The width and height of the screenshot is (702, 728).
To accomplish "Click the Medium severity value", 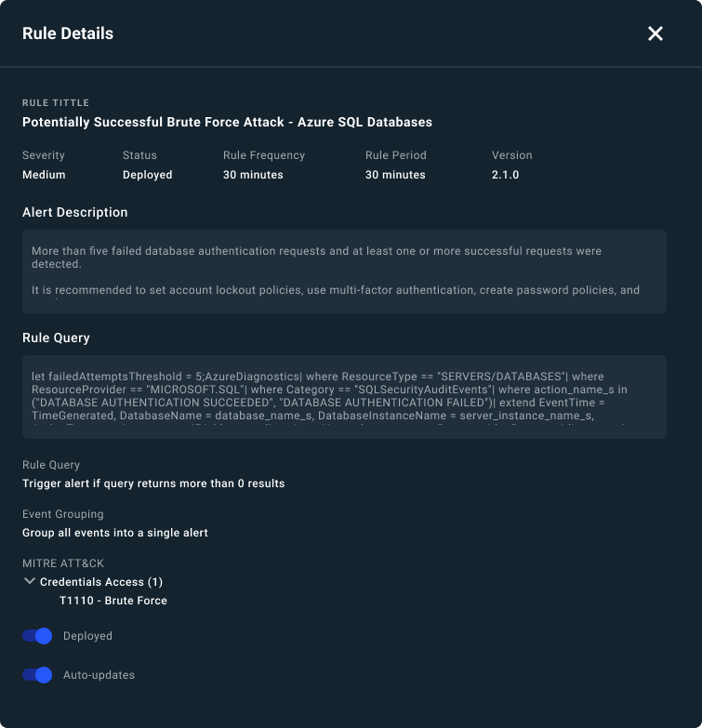I will 44,175.
